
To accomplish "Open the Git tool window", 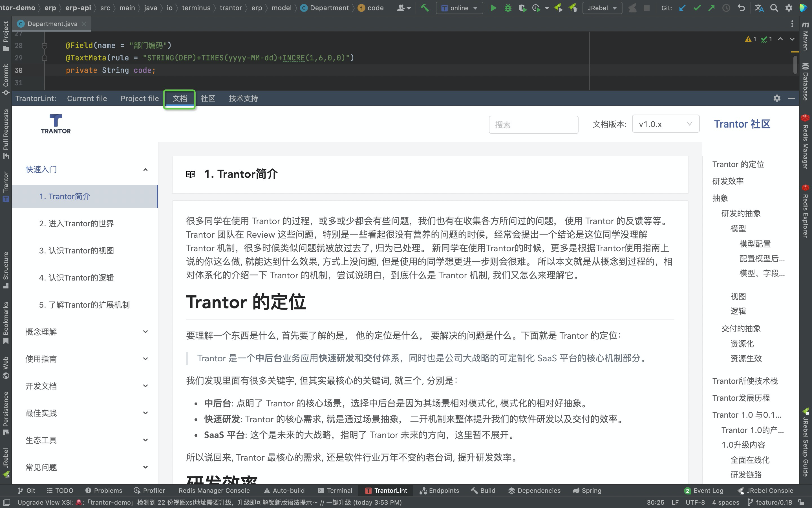I will (x=26, y=491).
